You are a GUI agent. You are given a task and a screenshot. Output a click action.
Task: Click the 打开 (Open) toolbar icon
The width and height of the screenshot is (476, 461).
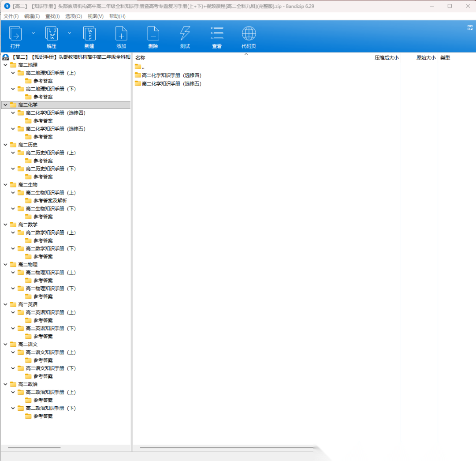pos(15,34)
